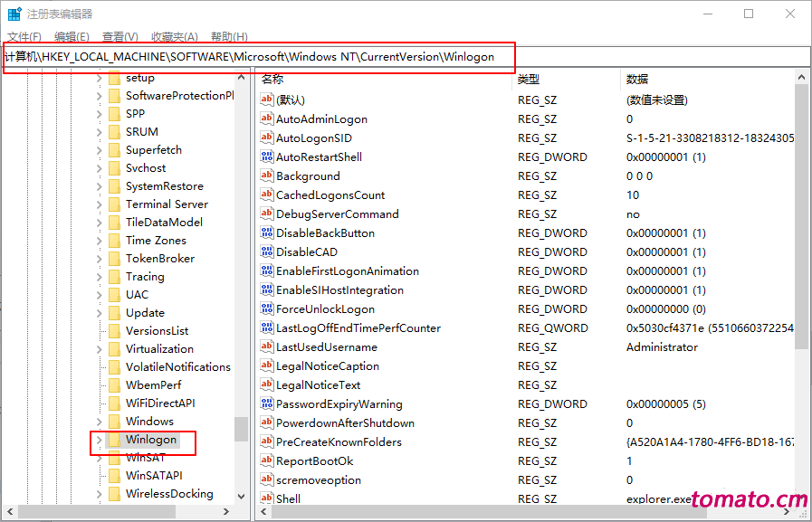Click the WbemPerf folder icon
Viewport: 812px width, 522px height.
click(x=114, y=385)
